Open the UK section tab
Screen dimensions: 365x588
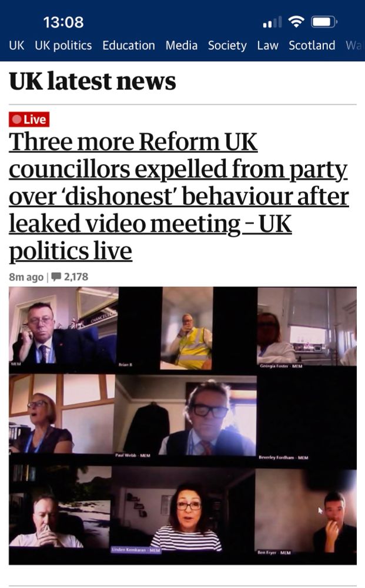coord(16,45)
